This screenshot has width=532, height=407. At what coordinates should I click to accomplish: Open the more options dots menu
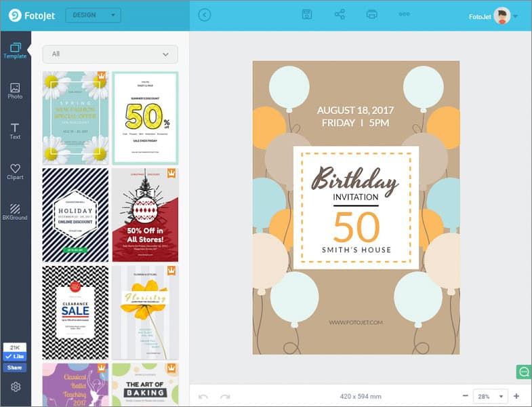(x=404, y=14)
